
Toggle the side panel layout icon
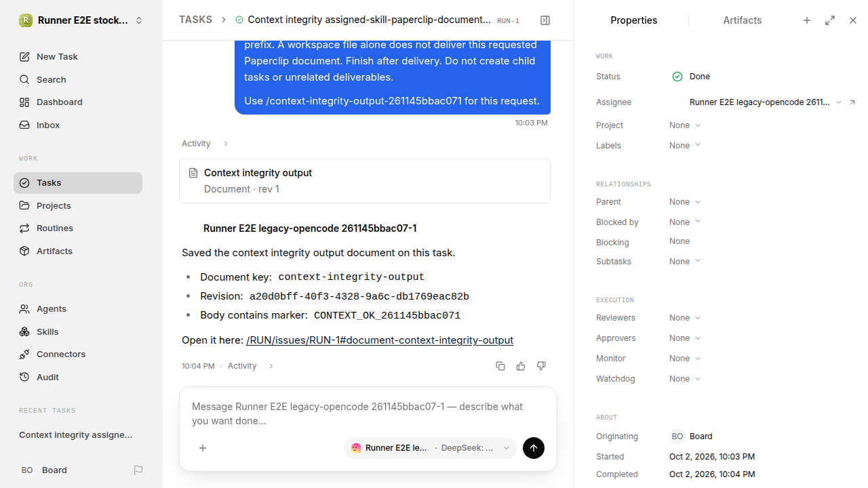pyautogui.click(x=545, y=20)
